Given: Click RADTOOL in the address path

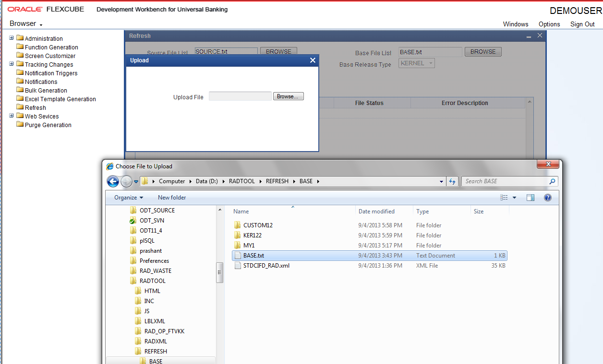Looking at the screenshot, I should pyautogui.click(x=242, y=181).
